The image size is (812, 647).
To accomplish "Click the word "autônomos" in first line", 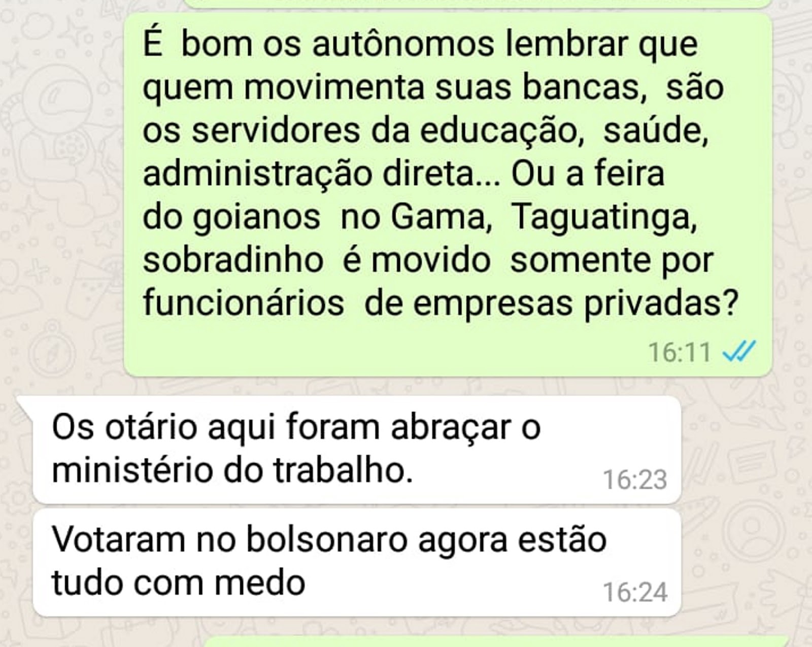I will pyautogui.click(x=403, y=44).
